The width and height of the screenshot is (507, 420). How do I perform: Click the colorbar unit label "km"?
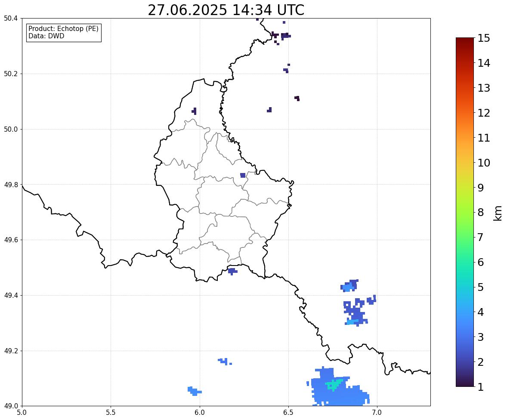coord(498,213)
